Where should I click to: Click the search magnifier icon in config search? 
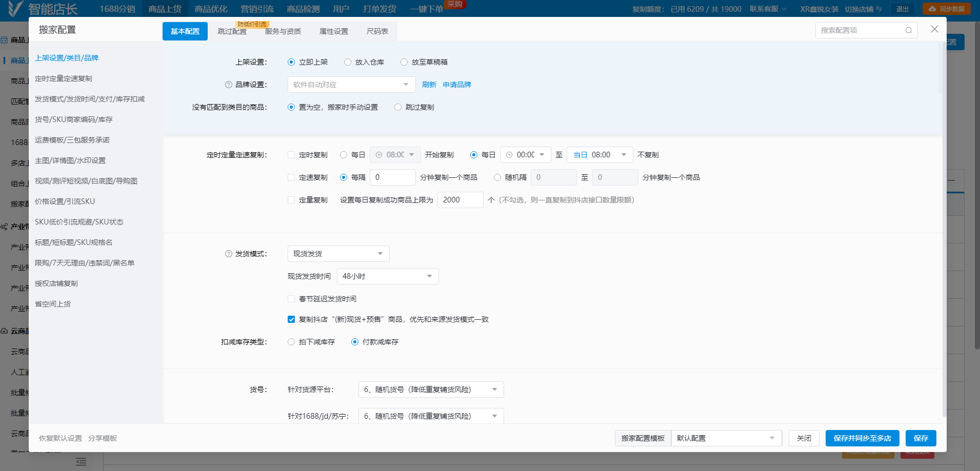pos(908,30)
